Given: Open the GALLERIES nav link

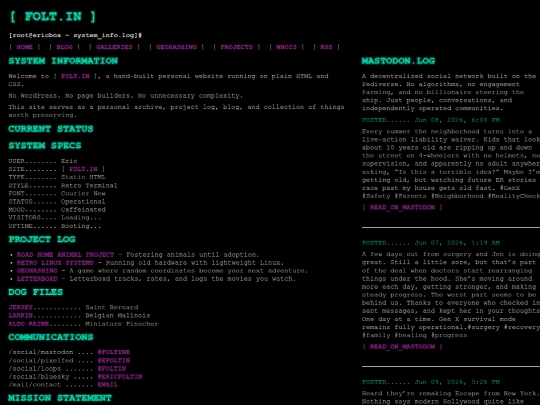Looking at the screenshot, I should 114,47.
